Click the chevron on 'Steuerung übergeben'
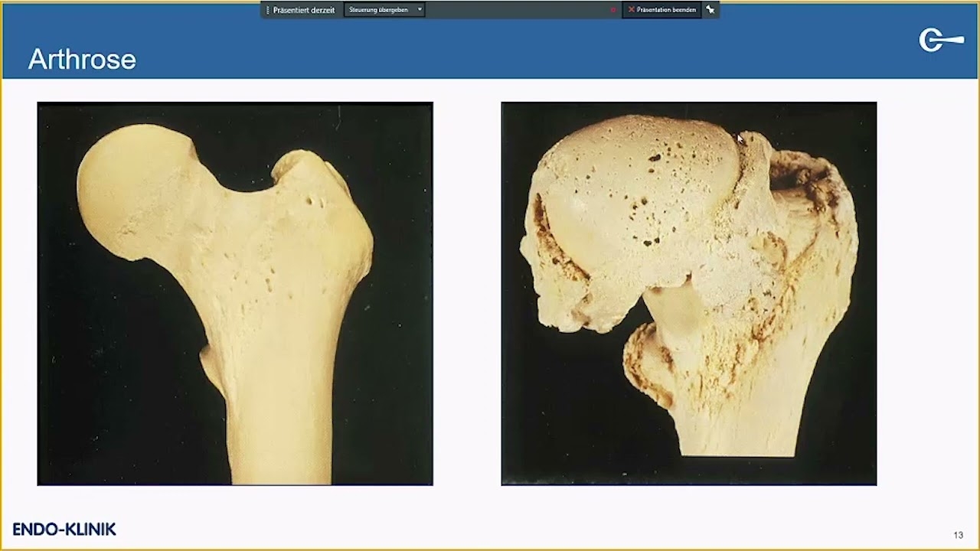This screenshot has width=980, height=551. point(419,10)
